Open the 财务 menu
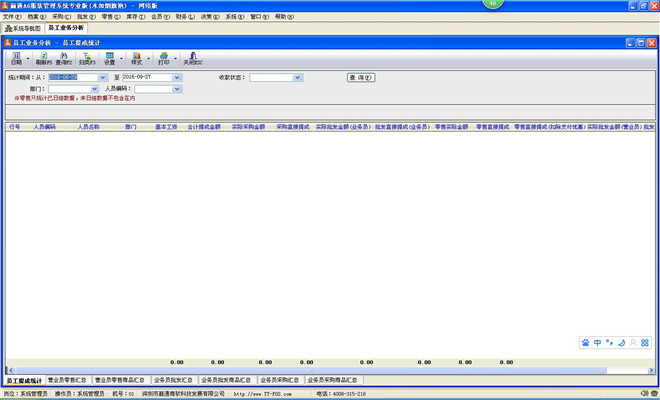Viewport: 660px width, 400px height. point(185,17)
